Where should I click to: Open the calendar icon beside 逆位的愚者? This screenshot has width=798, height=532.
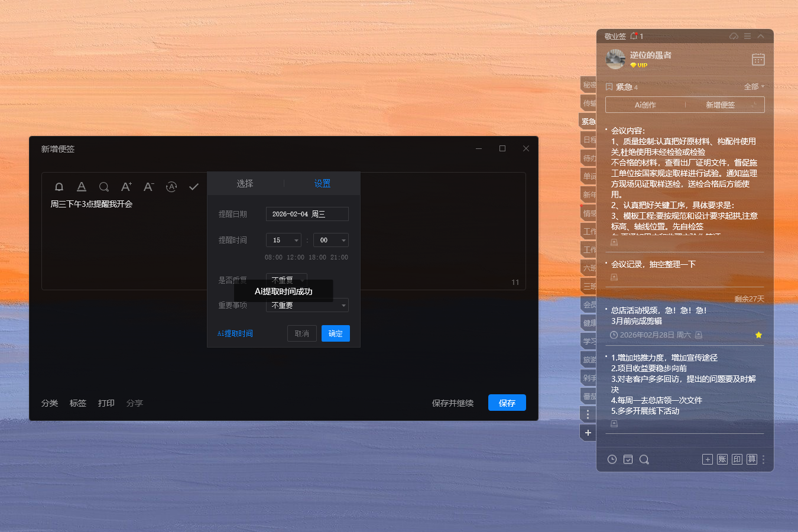758,59
